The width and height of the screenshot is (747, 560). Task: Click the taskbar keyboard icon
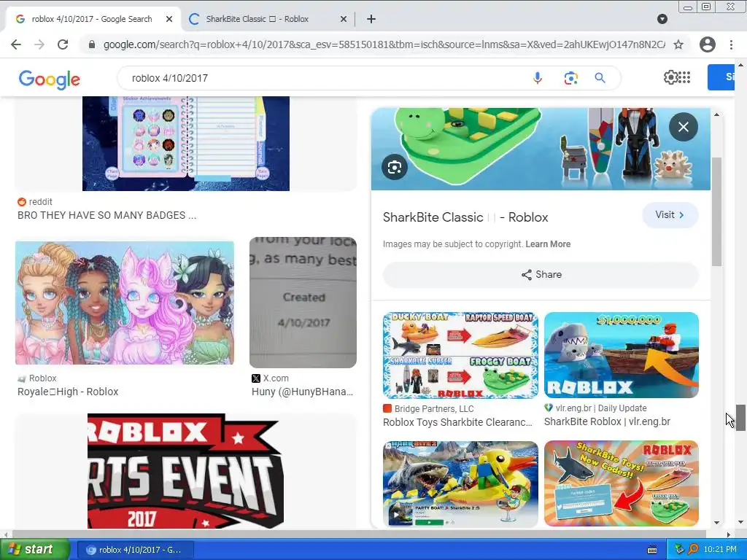(x=652, y=550)
